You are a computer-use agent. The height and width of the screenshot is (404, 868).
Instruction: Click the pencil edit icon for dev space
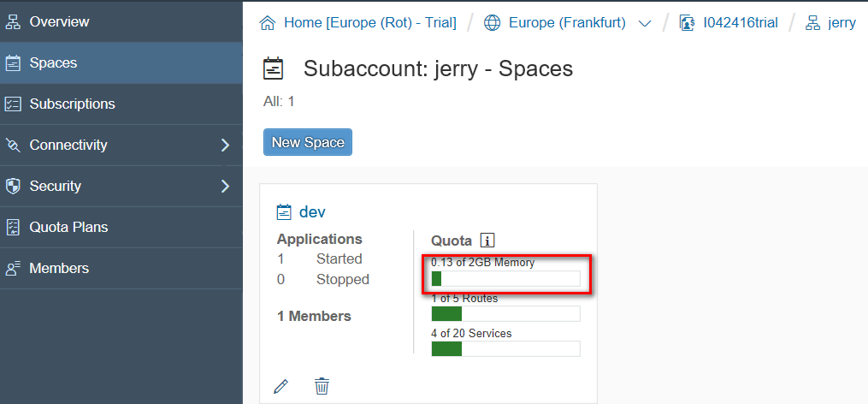coord(281,386)
